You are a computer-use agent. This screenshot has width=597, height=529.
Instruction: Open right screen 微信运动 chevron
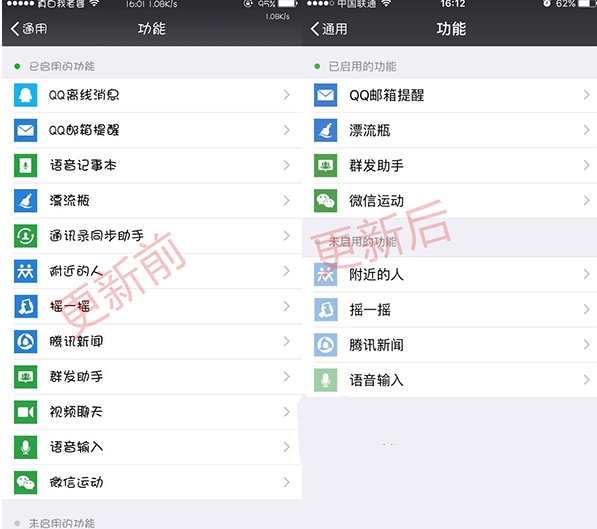[x=587, y=201]
